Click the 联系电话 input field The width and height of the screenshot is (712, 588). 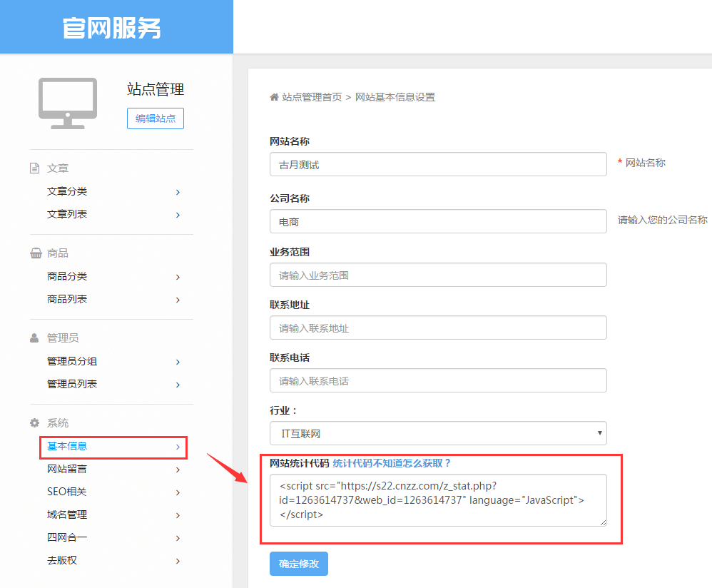[x=437, y=380]
